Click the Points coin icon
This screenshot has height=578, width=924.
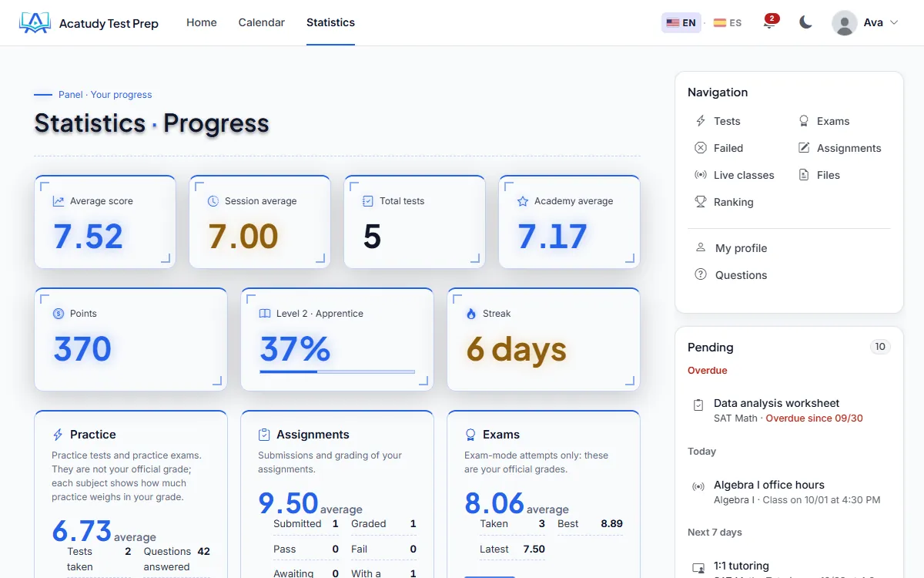(59, 314)
